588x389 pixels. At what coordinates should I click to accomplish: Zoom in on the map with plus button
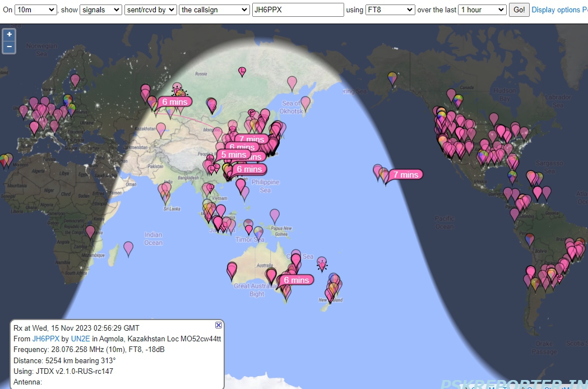coord(9,35)
